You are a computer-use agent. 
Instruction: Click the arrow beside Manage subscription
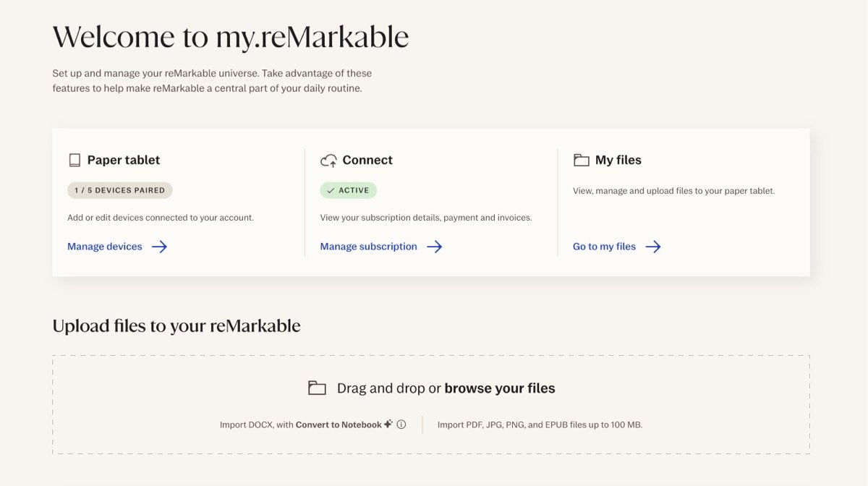[x=434, y=247]
